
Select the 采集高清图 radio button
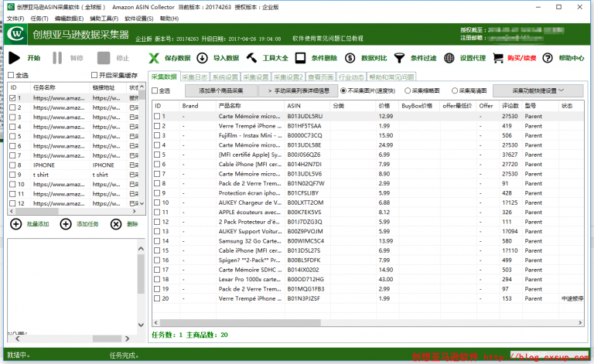click(455, 91)
